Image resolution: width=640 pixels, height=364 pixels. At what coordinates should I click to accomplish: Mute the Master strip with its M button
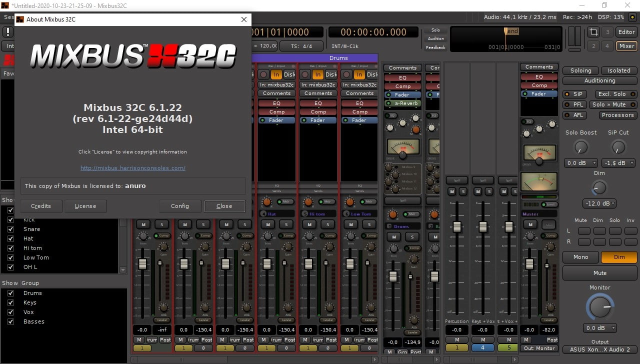[x=530, y=225]
